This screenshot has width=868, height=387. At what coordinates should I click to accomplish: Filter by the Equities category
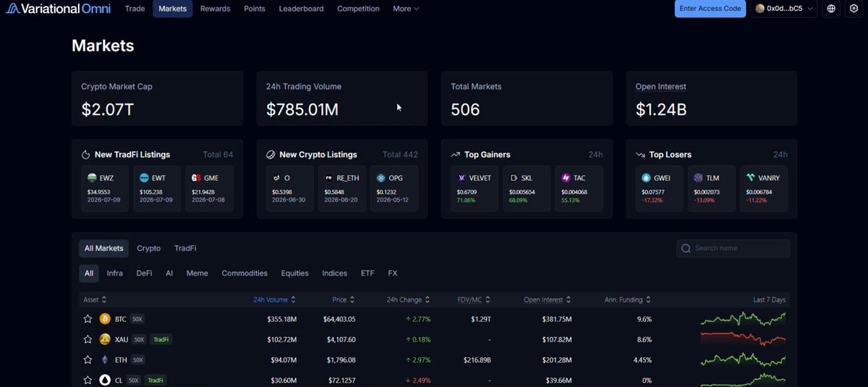tap(295, 273)
